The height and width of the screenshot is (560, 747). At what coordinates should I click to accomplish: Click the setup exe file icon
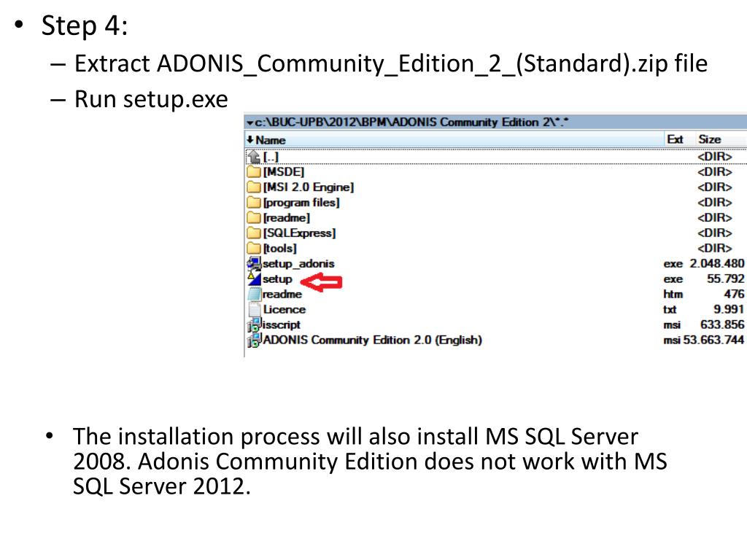coord(253,279)
